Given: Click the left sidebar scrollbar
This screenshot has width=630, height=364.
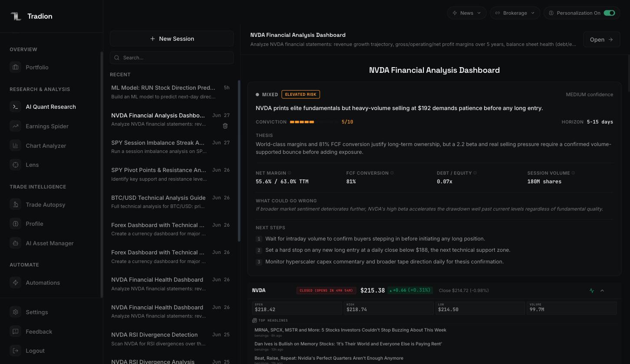Looking at the screenshot, I should point(102,175).
